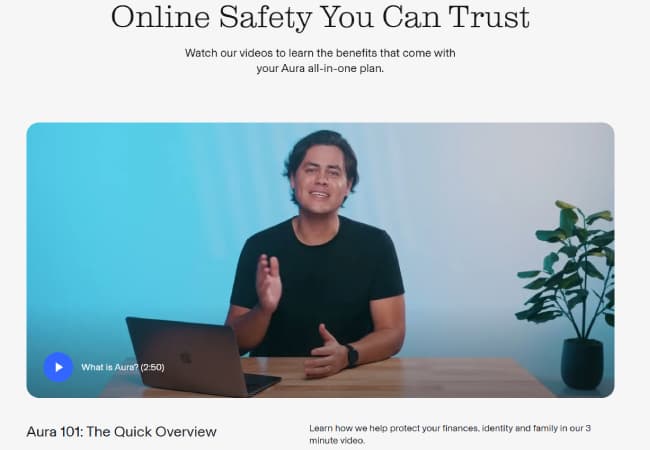Click the Apple logo on laptop lid
Viewport: 650px width, 450px height.
pyautogui.click(x=185, y=358)
